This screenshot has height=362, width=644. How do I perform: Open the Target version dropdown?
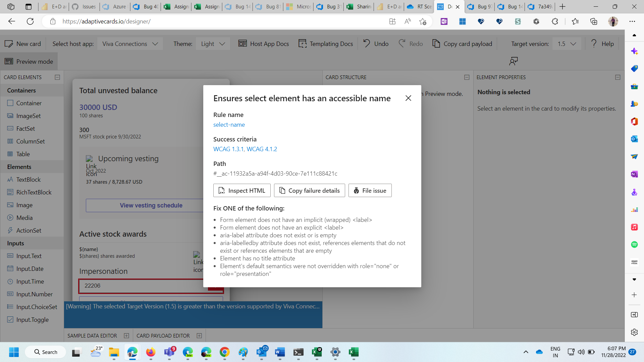point(567,44)
